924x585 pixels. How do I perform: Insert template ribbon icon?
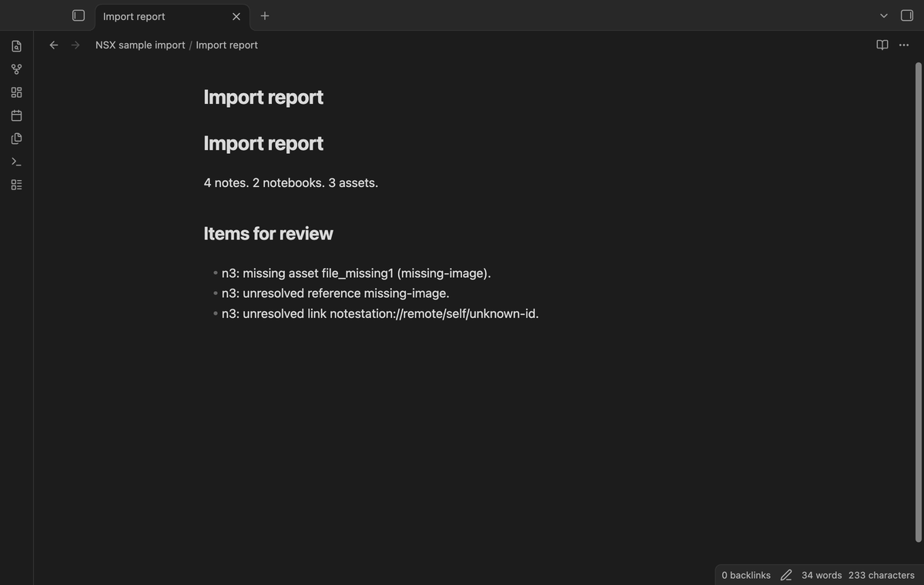tap(17, 139)
